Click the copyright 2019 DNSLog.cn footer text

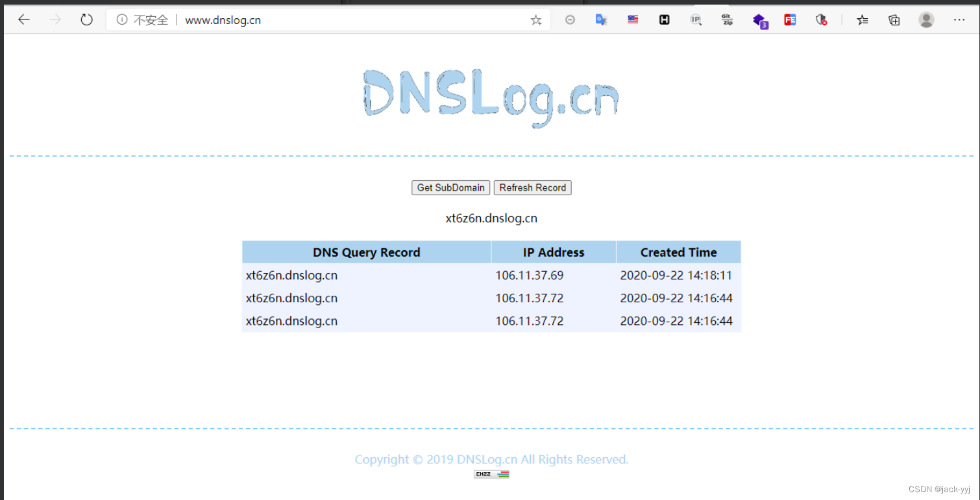point(491,459)
